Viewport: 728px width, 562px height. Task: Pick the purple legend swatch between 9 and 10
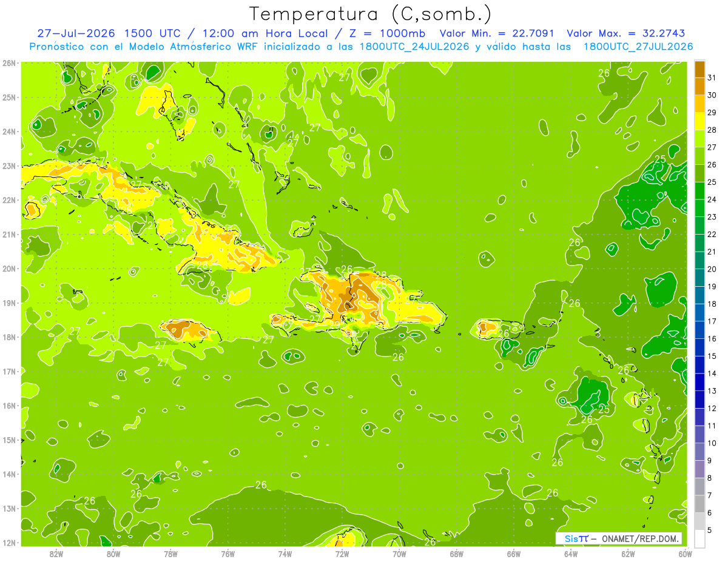point(699,452)
